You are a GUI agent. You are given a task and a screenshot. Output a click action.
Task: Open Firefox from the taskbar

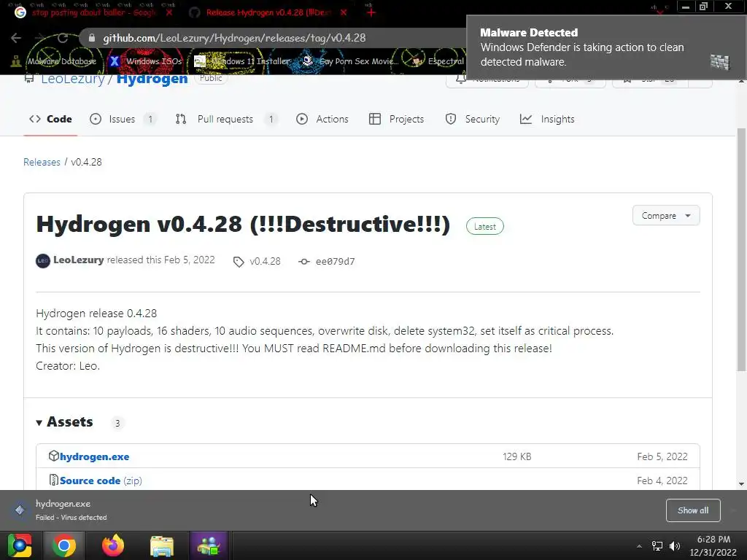coord(113,545)
